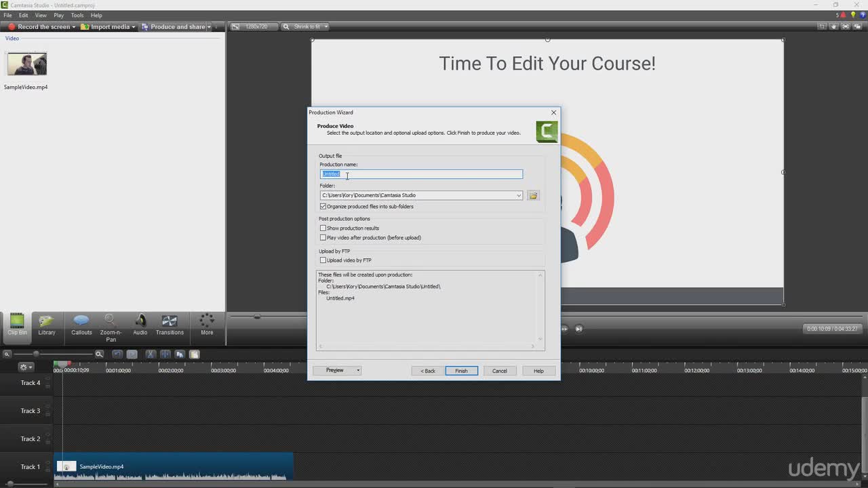Enable Show production results checkbox
Viewport: 868px width, 488px height.
pos(323,228)
